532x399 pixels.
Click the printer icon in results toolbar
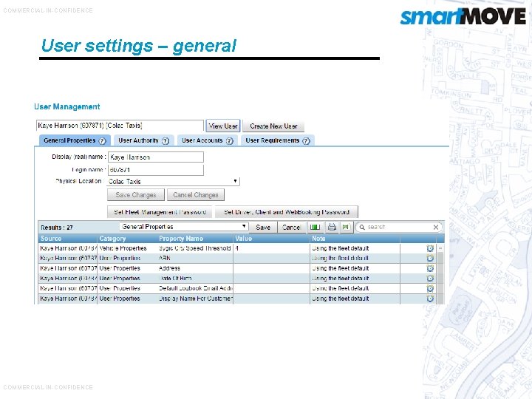[x=332, y=227]
